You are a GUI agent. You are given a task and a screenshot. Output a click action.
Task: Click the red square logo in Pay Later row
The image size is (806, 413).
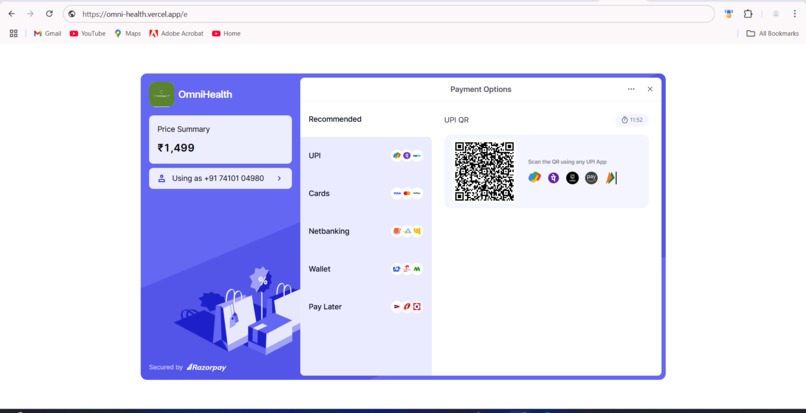coord(417,307)
